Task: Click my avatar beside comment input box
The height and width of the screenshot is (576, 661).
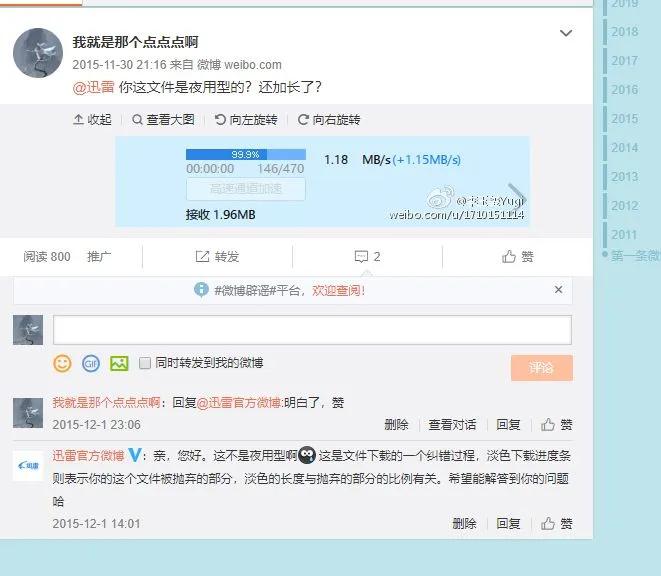Action: [28, 330]
